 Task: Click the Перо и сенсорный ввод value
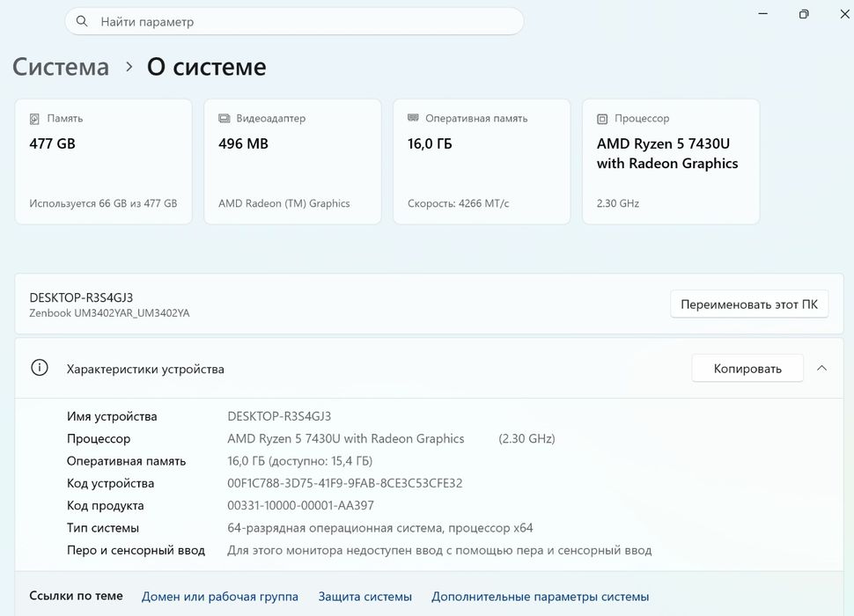pos(439,550)
